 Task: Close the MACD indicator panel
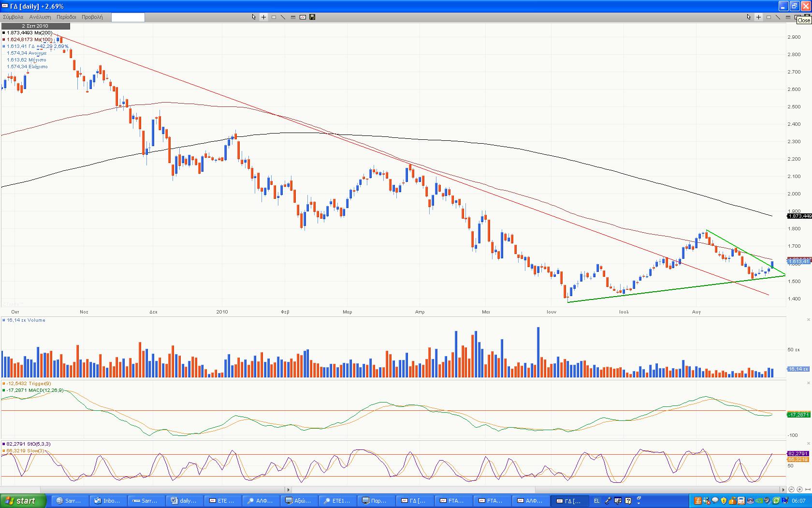(808, 383)
